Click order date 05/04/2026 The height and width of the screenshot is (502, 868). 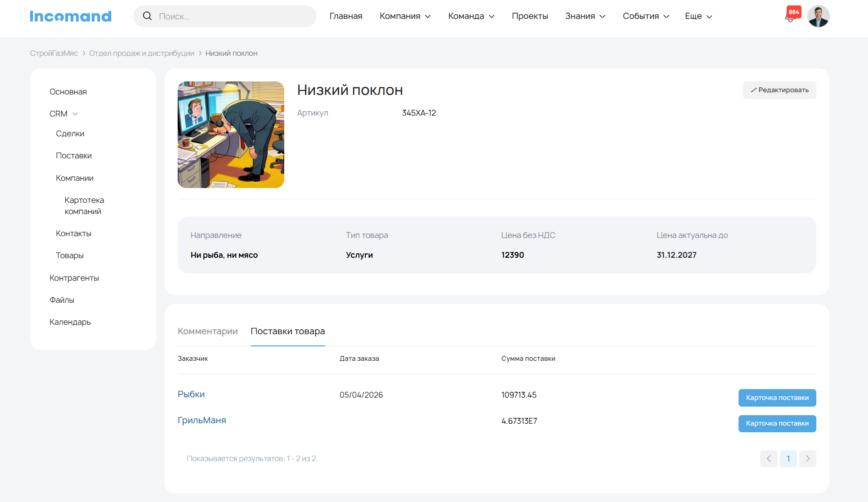coord(361,395)
